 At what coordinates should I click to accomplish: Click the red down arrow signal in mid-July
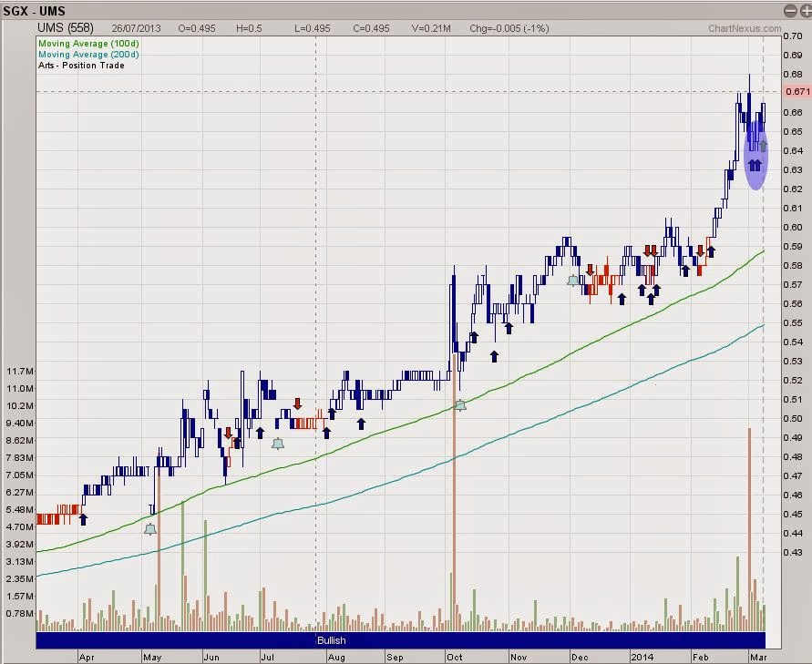click(x=297, y=404)
